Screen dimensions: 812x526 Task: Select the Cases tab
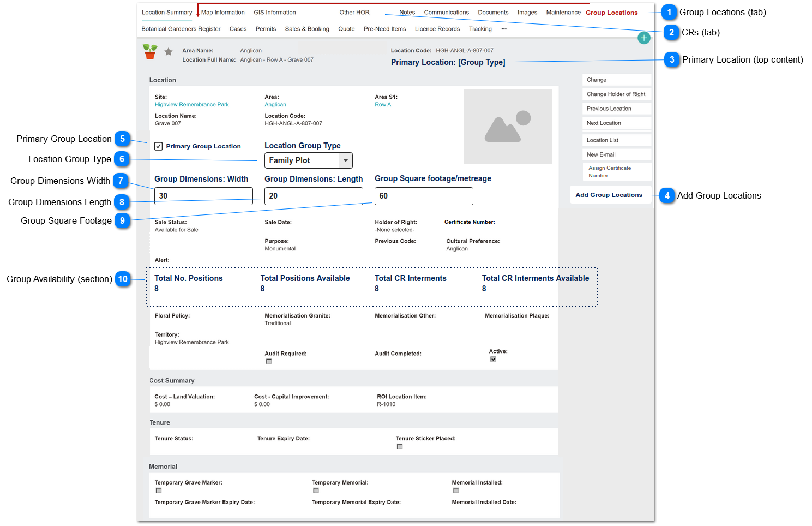click(x=238, y=29)
